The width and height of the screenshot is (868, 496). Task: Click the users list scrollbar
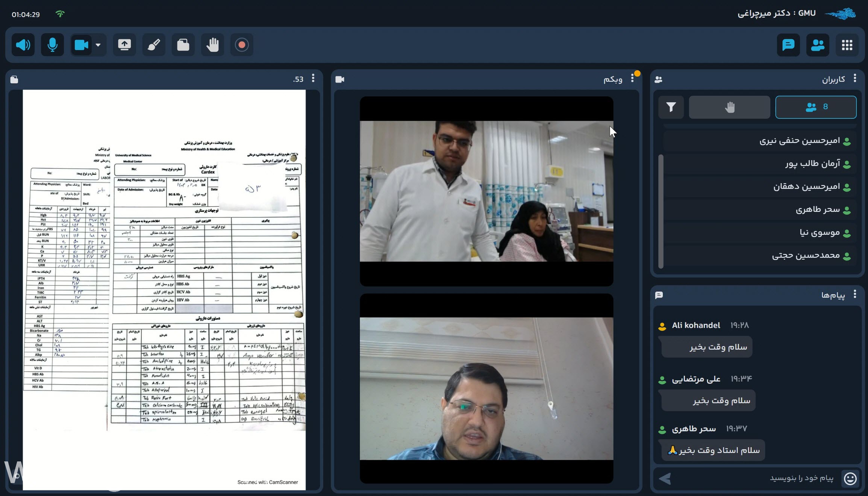tap(661, 211)
